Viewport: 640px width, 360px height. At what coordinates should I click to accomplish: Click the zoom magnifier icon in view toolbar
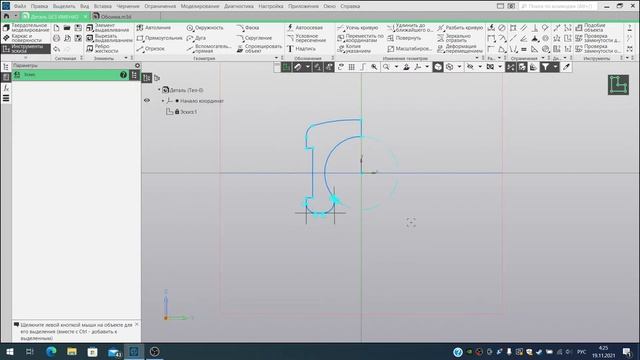click(x=386, y=67)
